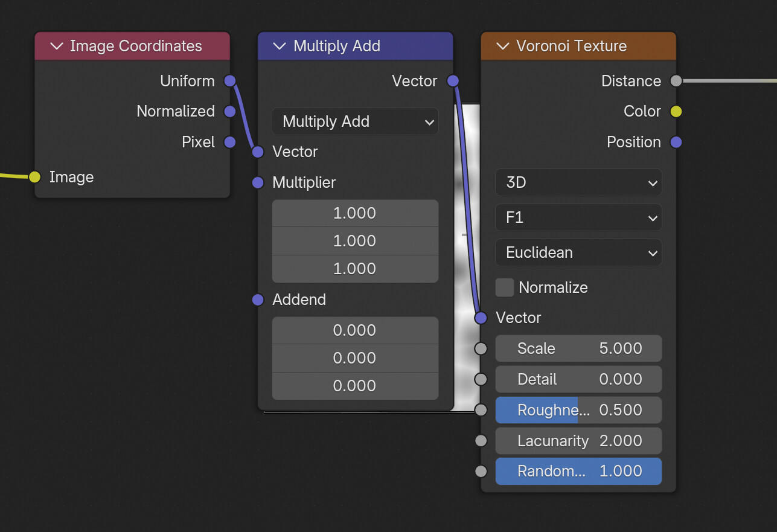
Task: Open the F1 feature dropdown
Action: 578,217
